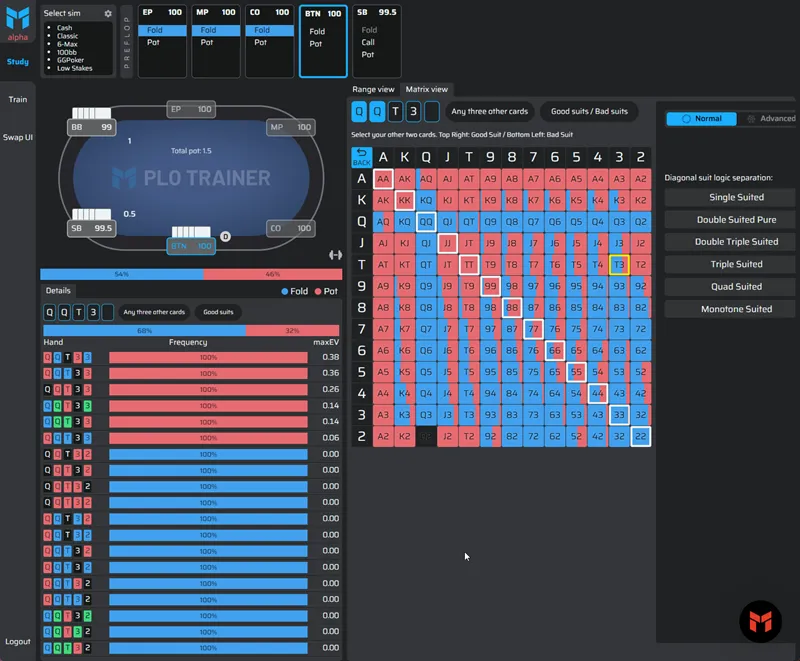The image size is (800, 661).
Task: Click the MP seat on the table
Action: [291, 127]
